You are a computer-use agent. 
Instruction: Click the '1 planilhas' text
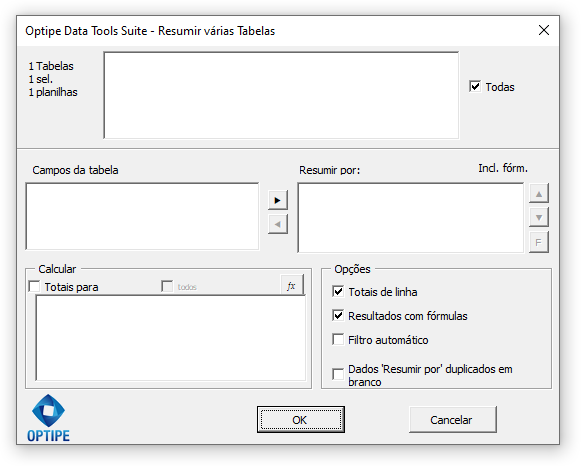point(53,92)
